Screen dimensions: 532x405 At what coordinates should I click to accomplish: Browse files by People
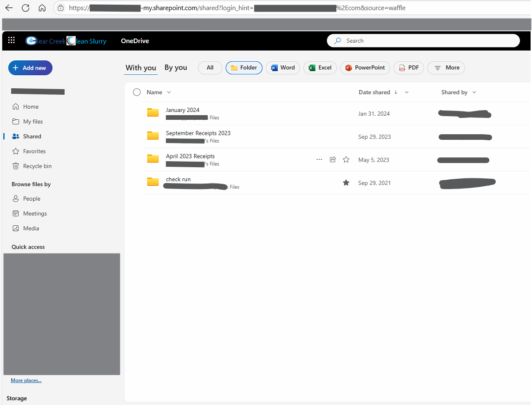[x=26, y=199]
